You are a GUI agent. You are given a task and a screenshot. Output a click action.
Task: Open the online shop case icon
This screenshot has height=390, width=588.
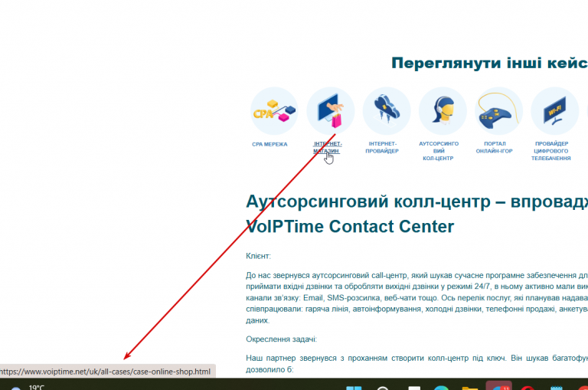331,111
